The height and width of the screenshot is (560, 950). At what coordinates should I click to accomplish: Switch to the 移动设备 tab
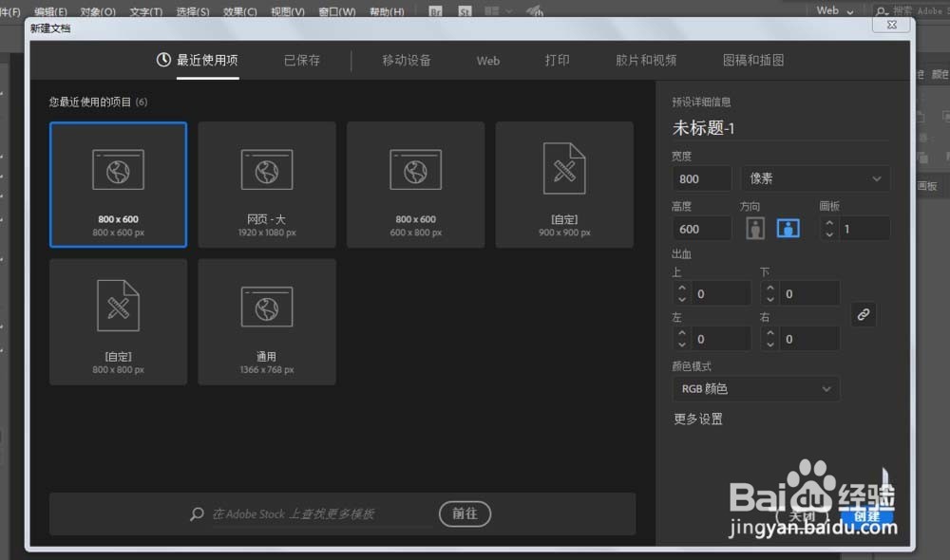click(x=407, y=60)
